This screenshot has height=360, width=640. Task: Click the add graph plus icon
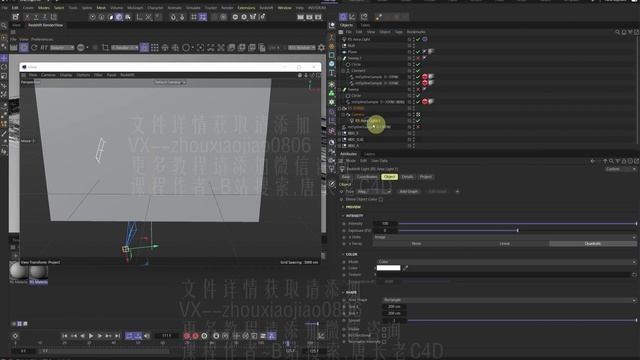[457, 191]
